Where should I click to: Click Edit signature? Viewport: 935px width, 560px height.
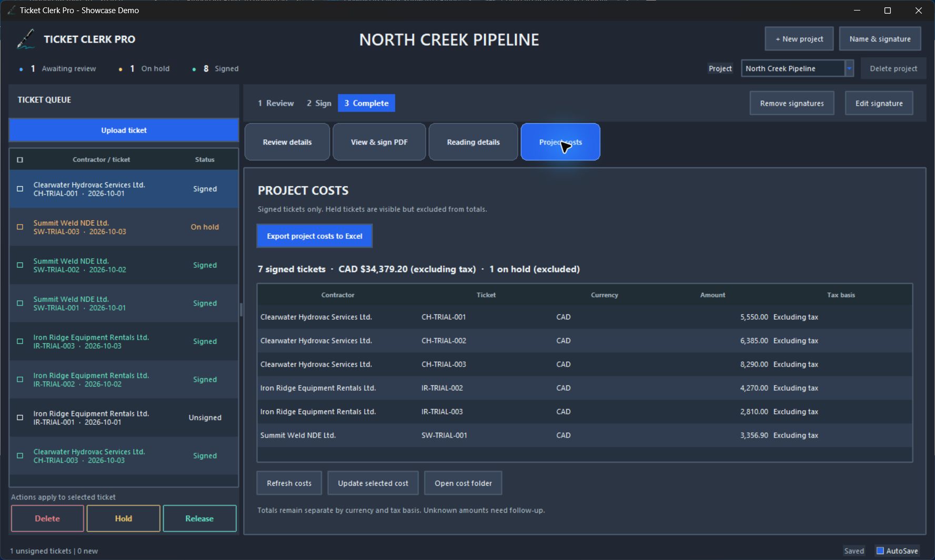click(x=879, y=103)
